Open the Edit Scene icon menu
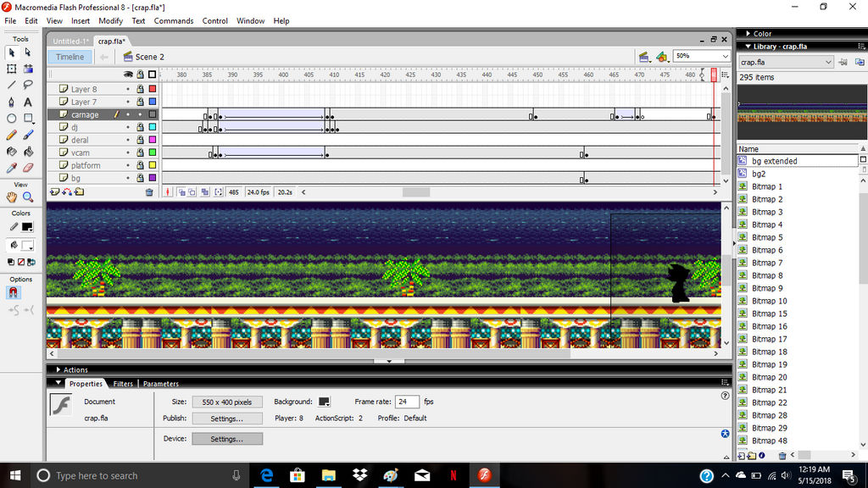The height and width of the screenshot is (488, 868). 643,57
